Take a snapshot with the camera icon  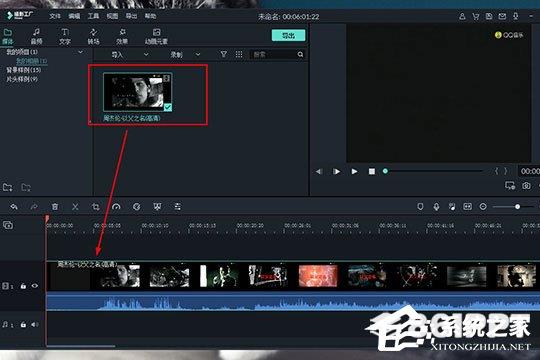[x=526, y=186]
